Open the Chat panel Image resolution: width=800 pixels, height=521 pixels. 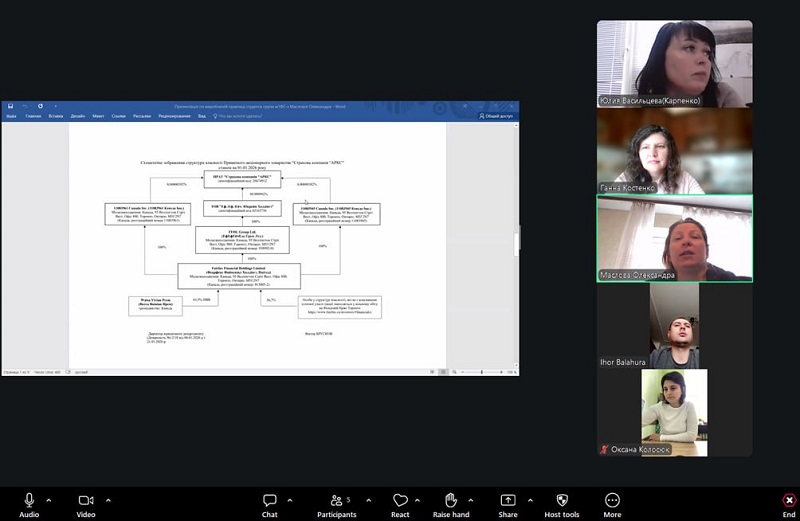[269, 500]
